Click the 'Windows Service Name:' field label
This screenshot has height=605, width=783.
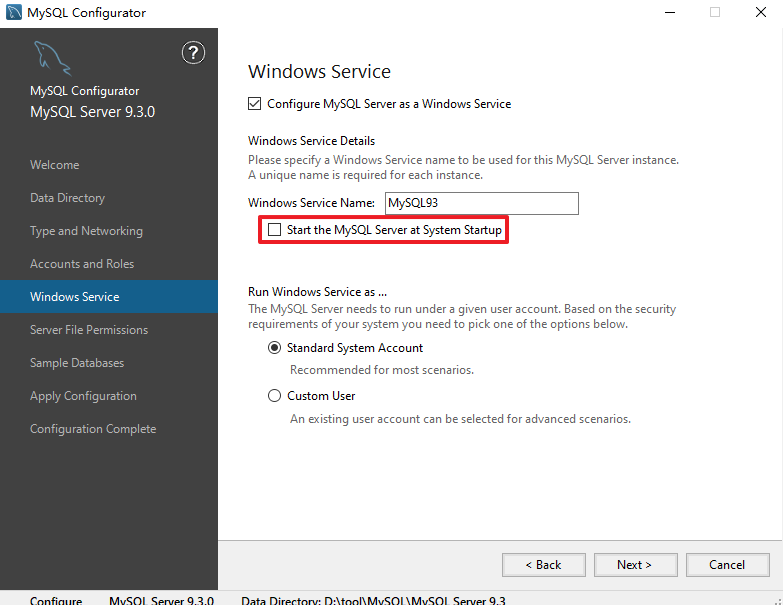click(312, 203)
